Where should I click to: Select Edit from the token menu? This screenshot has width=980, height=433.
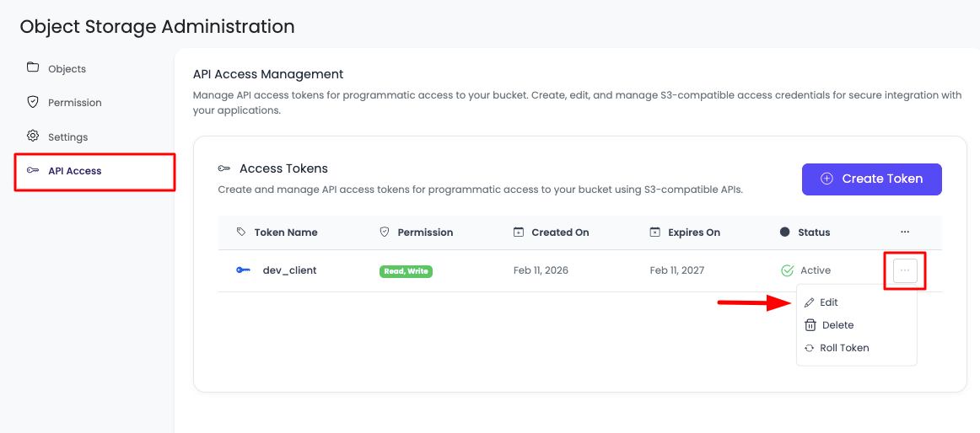click(x=829, y=302)
